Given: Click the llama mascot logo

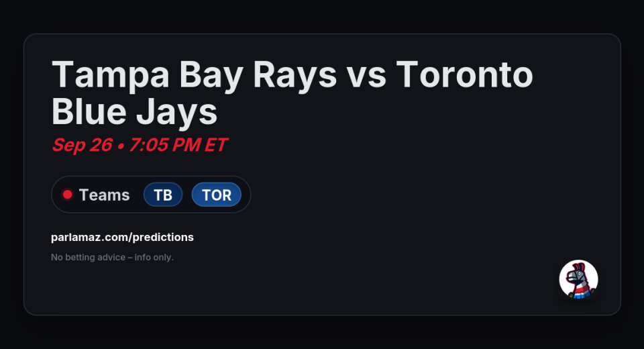Looking at the screenshot, I should (578, 279).
